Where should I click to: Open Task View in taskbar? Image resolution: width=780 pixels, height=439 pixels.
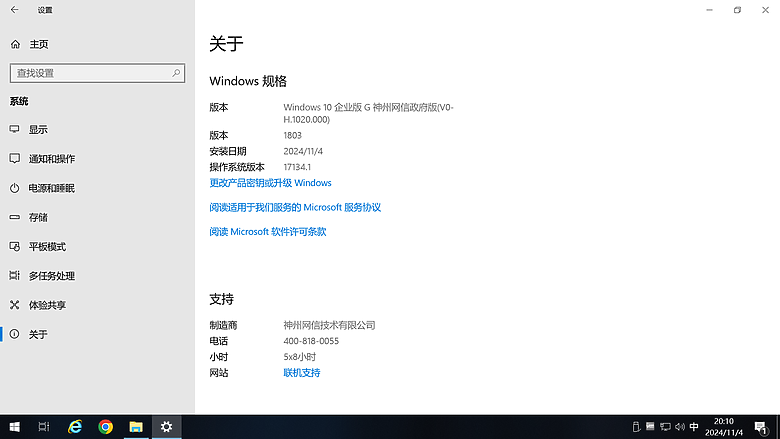point(44,427)
